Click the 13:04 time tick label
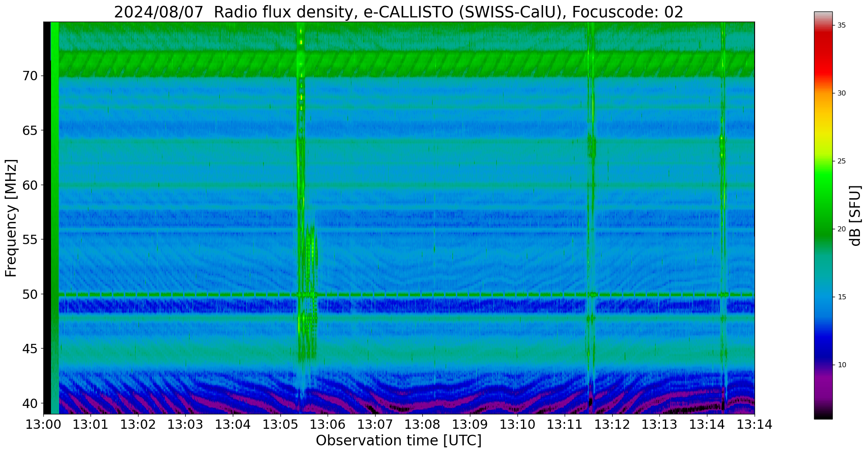Image resolution: width=868 pixels, height=453 pixels. [233, 425]
